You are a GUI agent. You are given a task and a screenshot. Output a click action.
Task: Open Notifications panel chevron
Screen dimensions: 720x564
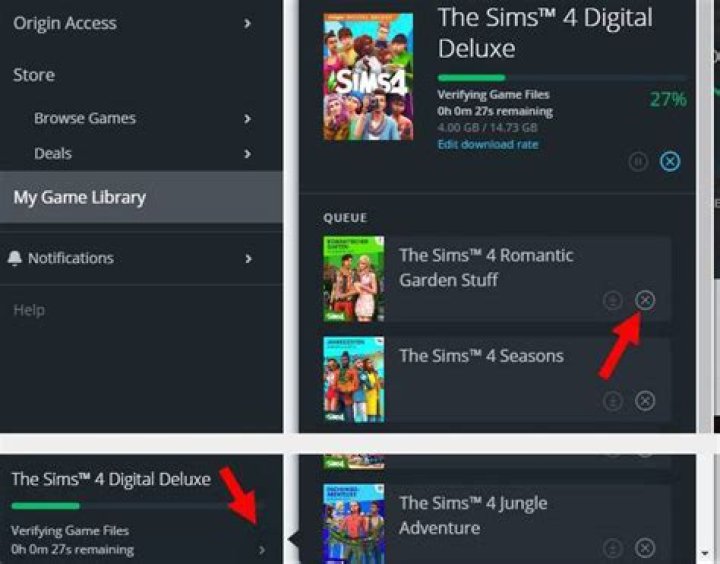(248, 259)
